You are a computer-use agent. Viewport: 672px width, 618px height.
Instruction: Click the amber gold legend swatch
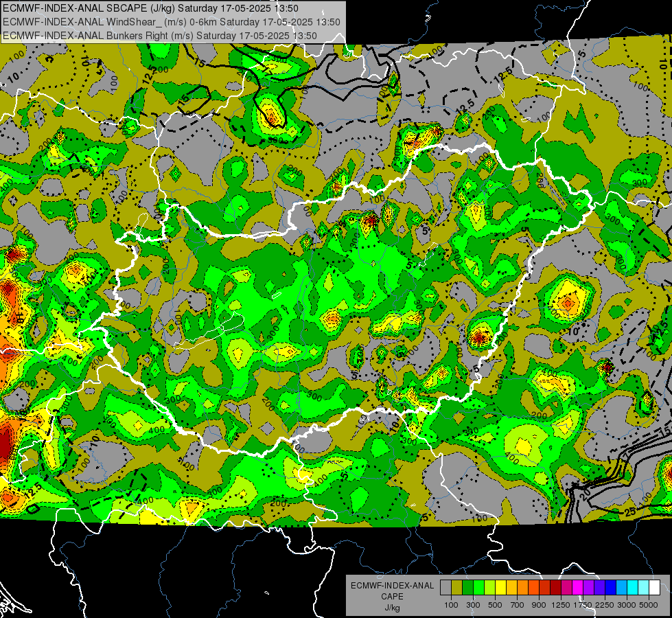tap(511, 588)
